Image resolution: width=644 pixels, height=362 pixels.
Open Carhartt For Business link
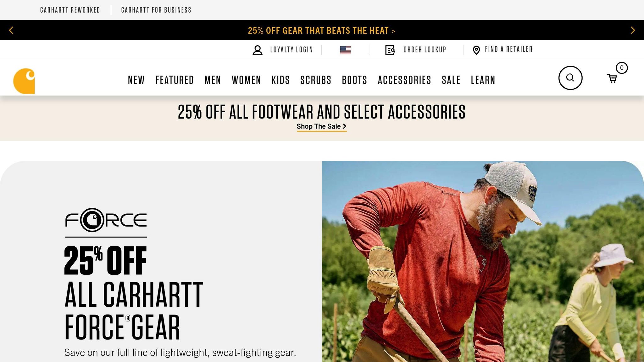coord(156,10)
